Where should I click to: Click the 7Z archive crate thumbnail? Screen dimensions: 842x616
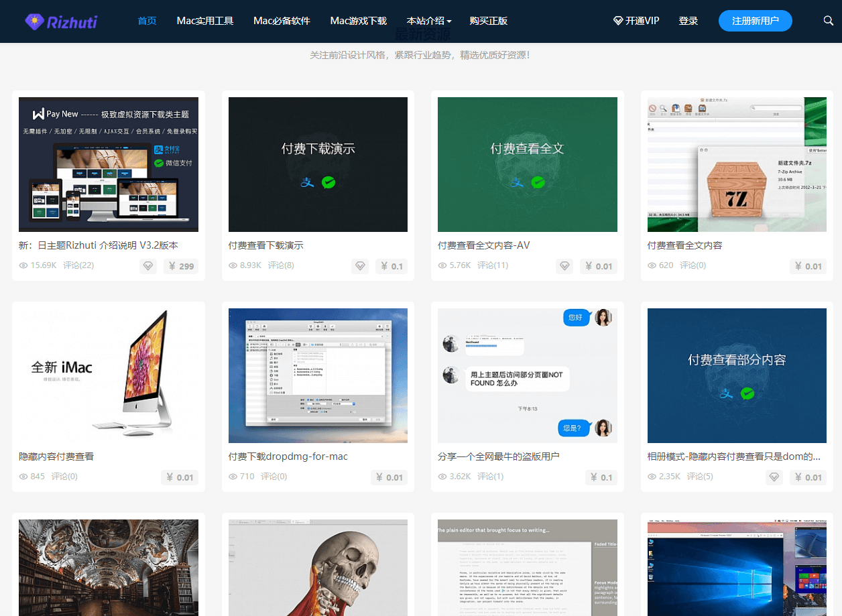pos(737,164)
